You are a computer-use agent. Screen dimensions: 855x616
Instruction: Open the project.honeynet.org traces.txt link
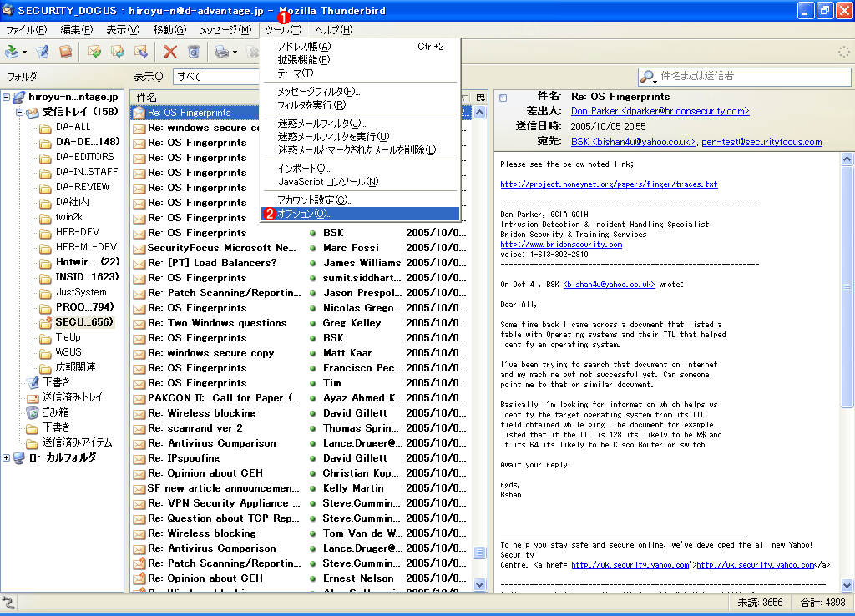coord(609,184)
